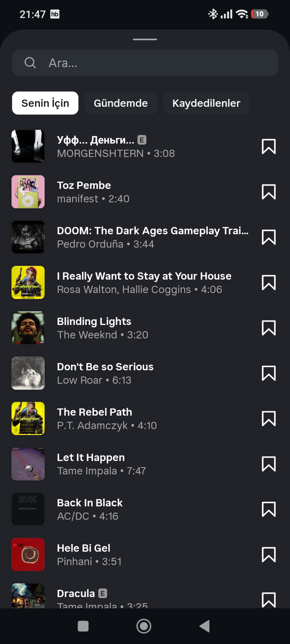Image resolution: width=290 pixels, height=644 pixels.
Task: Choose Hele Bi Gel song title
Action: (x=84, y=548)
